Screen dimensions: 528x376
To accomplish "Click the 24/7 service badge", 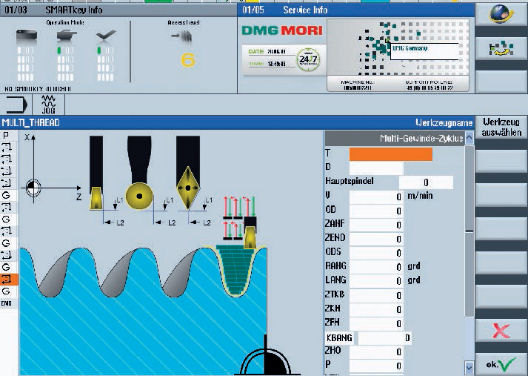I will click(308, 60).
